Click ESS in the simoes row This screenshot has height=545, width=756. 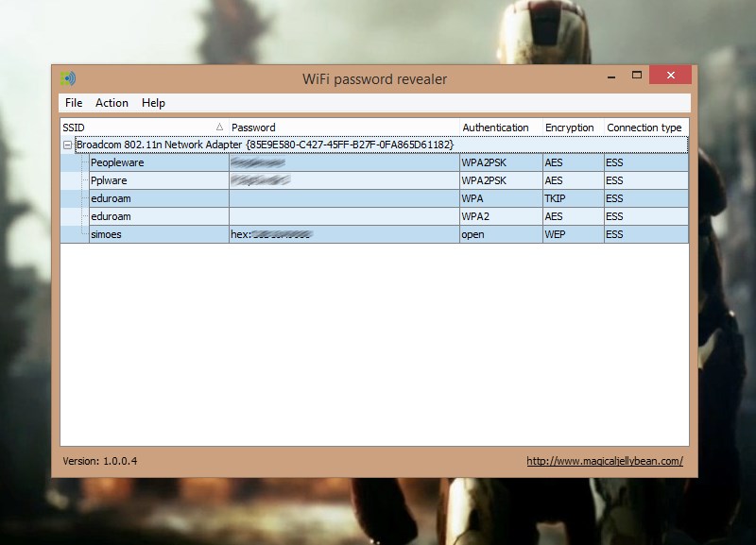(614, 234)
